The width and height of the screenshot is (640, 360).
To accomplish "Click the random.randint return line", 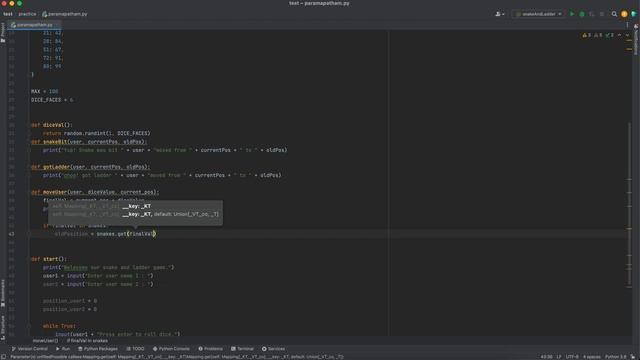I will tap(96, 133).
